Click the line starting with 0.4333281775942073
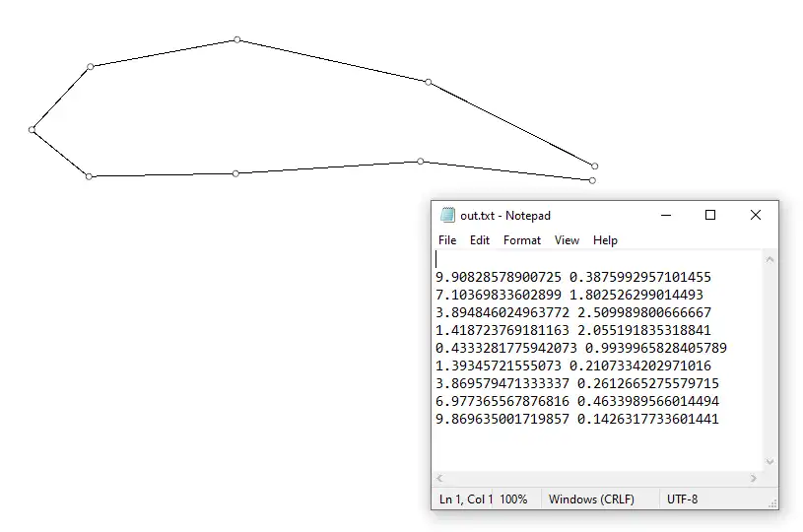The height and width of the screenshot is (532, 803). pyautogui.click(x=581, y=348)
